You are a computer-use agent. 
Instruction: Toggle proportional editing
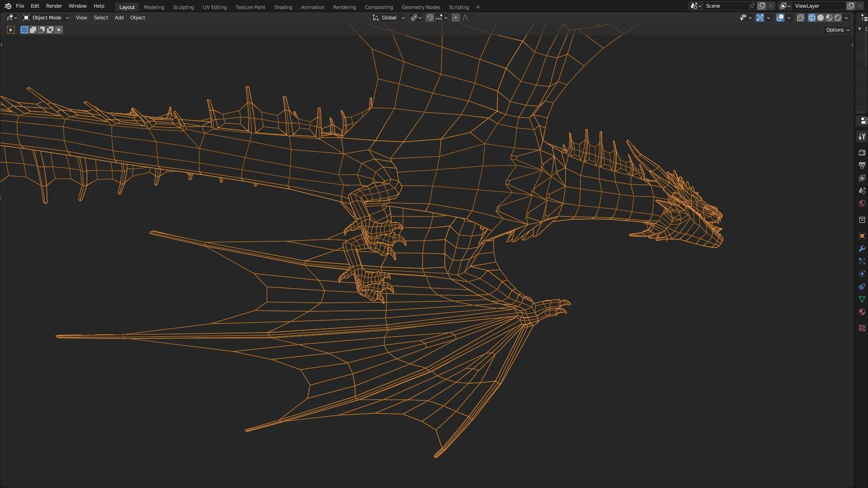click(x=456, y=18)
